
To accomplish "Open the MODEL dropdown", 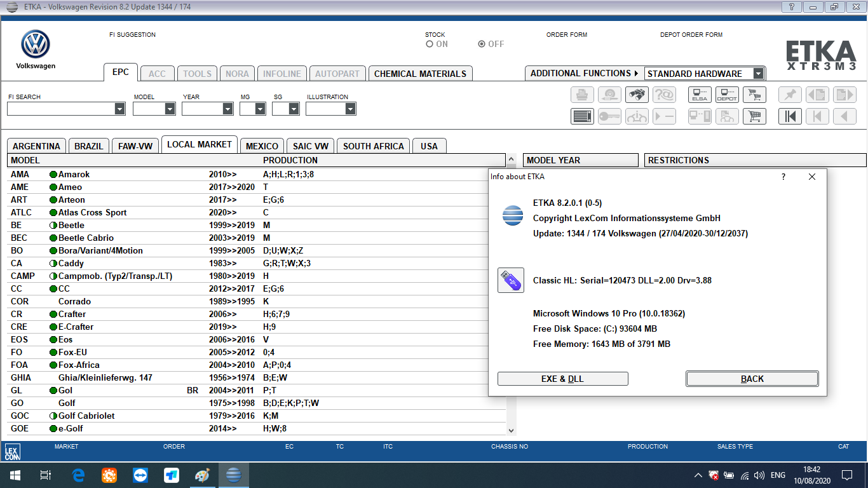I will [x=170, y=109].
